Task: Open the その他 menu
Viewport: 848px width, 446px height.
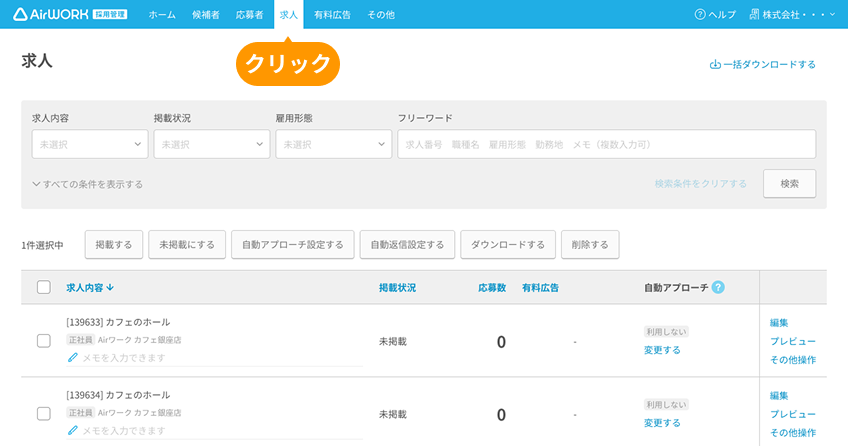Action: click(x=381, y=15)
